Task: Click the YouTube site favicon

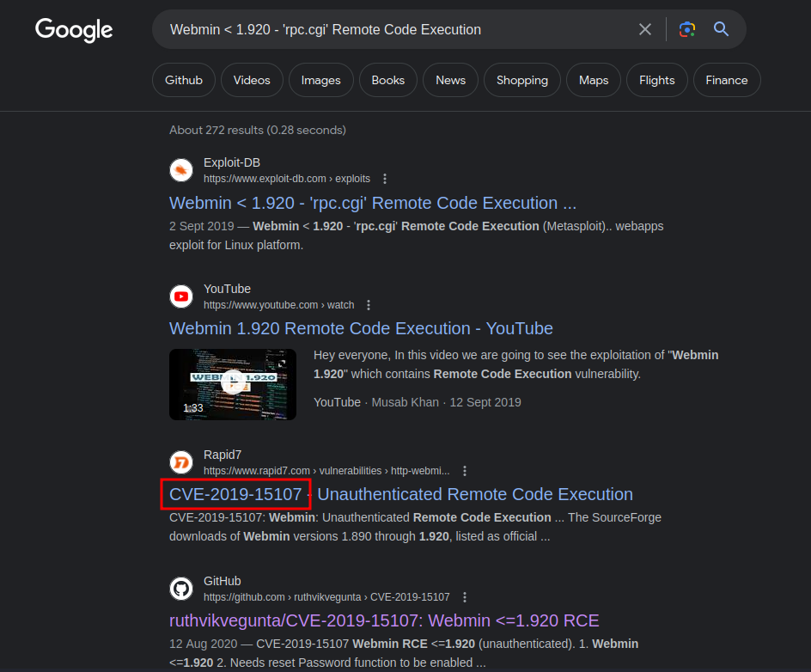Action: click(181, 296)
